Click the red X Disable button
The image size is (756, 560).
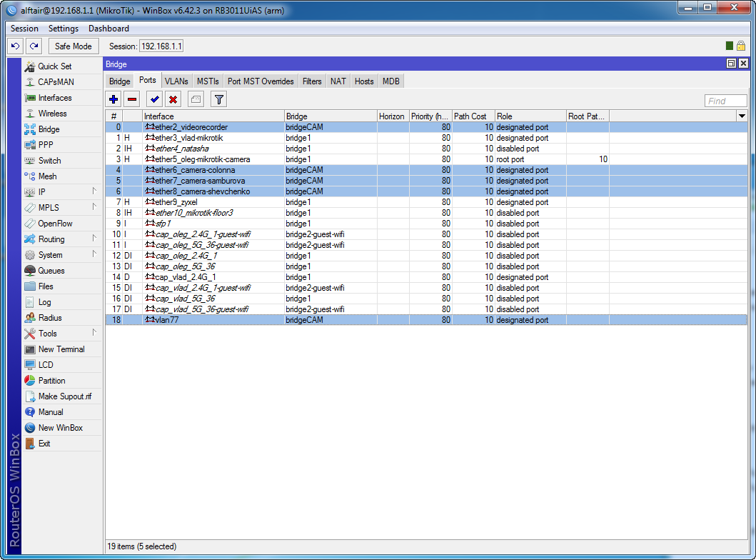(173, 99)
